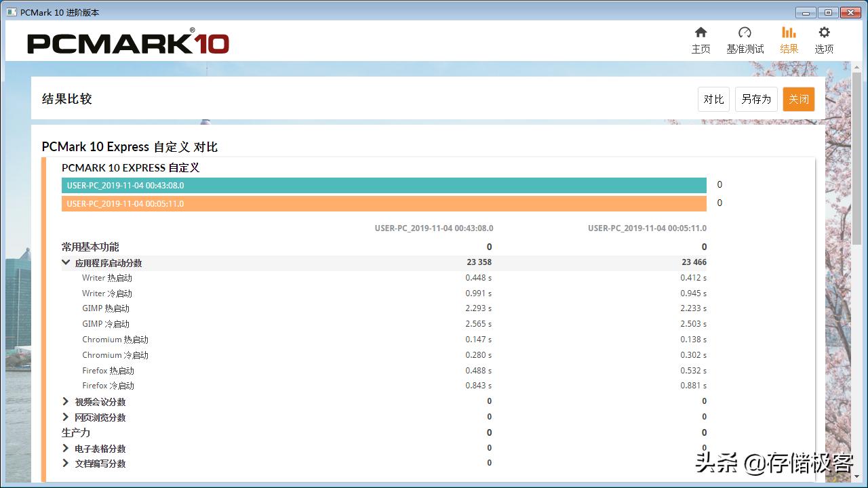Screen dimensions: 868x488
Task: Maximize the PCMark 10 window
Action: click(x=828, y=12)
